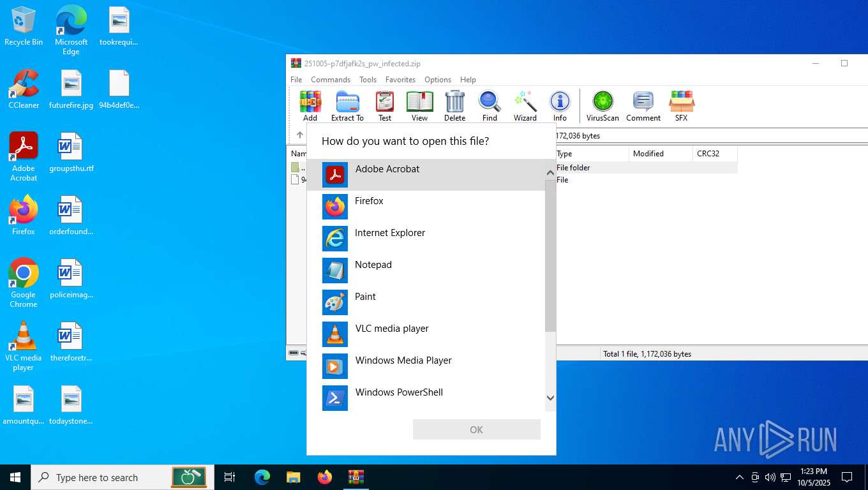The width and height of the screenshot is (868, 490).
Task: Open the Favorites menu
Action: coord(400,80)
